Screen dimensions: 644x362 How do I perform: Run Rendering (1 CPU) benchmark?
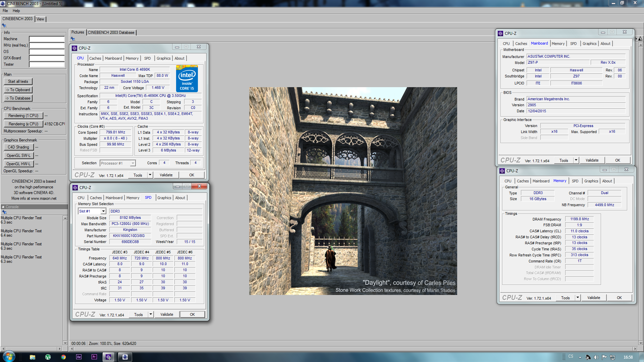23,116
